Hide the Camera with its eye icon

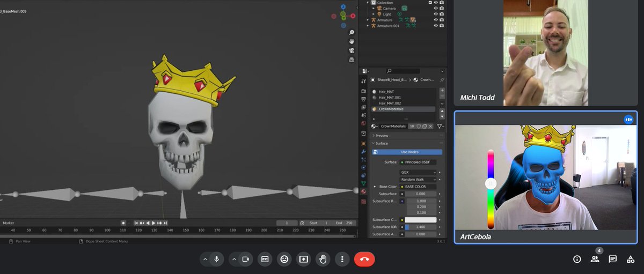click(436, 9)
